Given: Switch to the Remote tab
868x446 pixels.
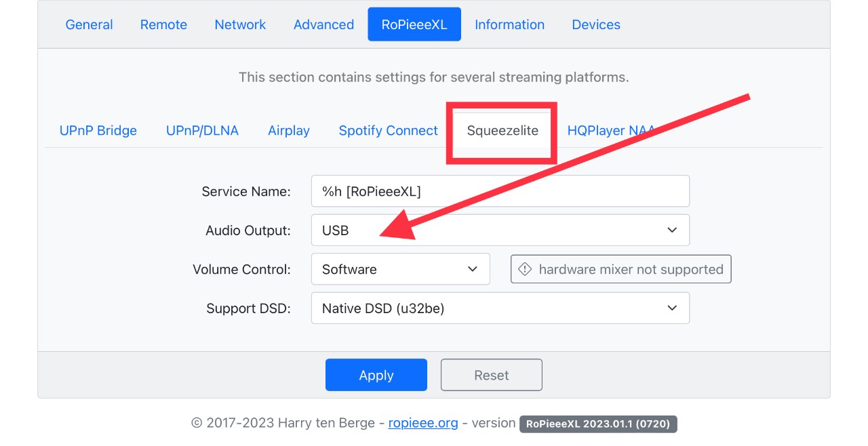Looking at the screenshot, I should click(163, 24).
